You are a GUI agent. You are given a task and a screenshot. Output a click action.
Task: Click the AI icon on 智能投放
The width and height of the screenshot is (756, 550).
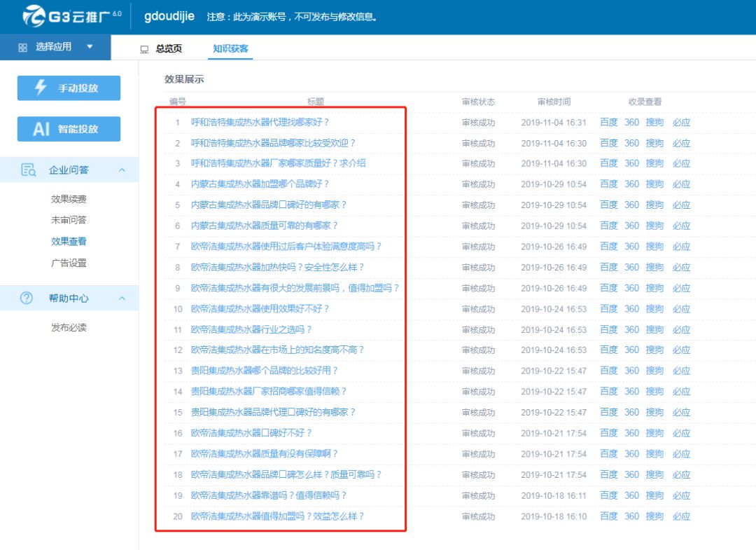pyautogui.click(x=41, y=129)
